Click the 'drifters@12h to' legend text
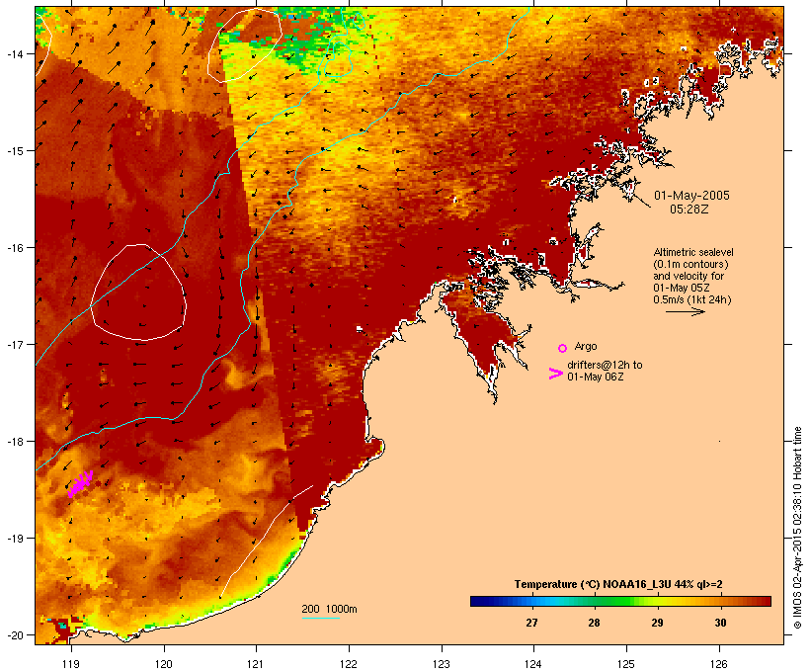 pos(605,365)
